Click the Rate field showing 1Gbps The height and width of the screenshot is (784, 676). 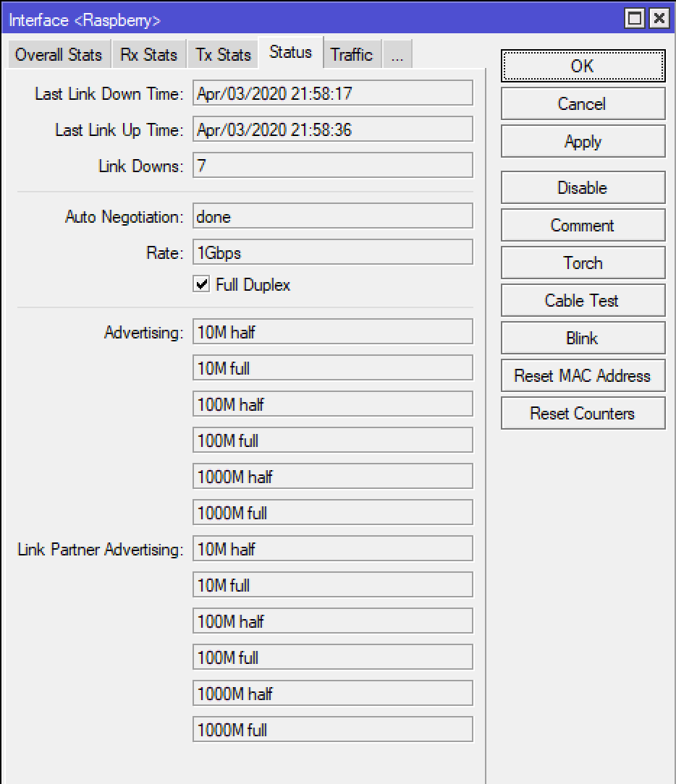point(333,252)
